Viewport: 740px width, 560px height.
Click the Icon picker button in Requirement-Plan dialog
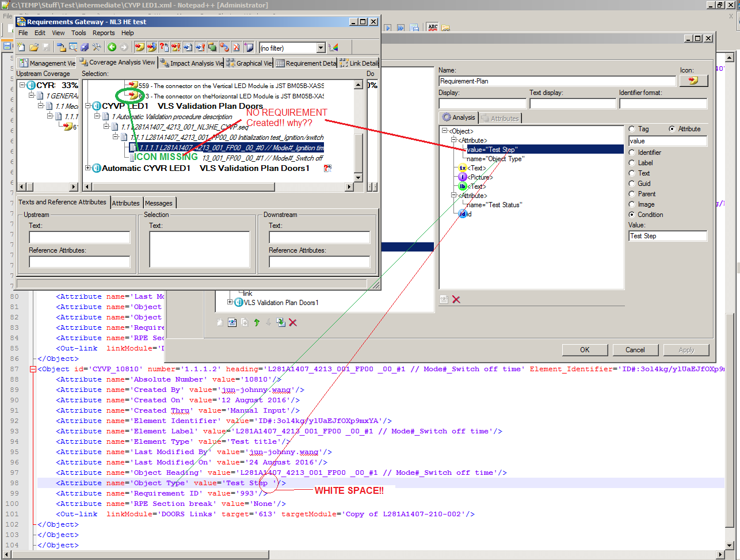pos(693,81)
